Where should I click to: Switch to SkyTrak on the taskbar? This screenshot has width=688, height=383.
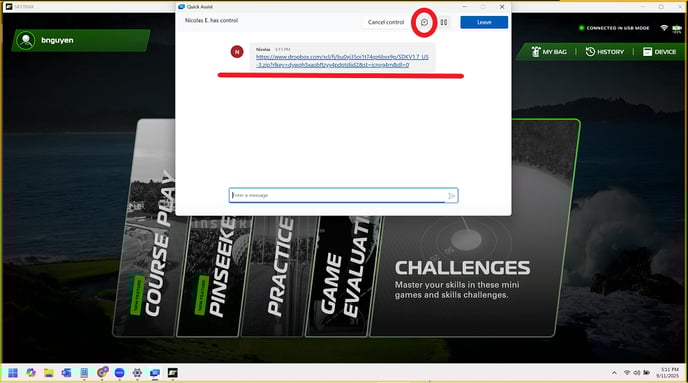[172, 373]
